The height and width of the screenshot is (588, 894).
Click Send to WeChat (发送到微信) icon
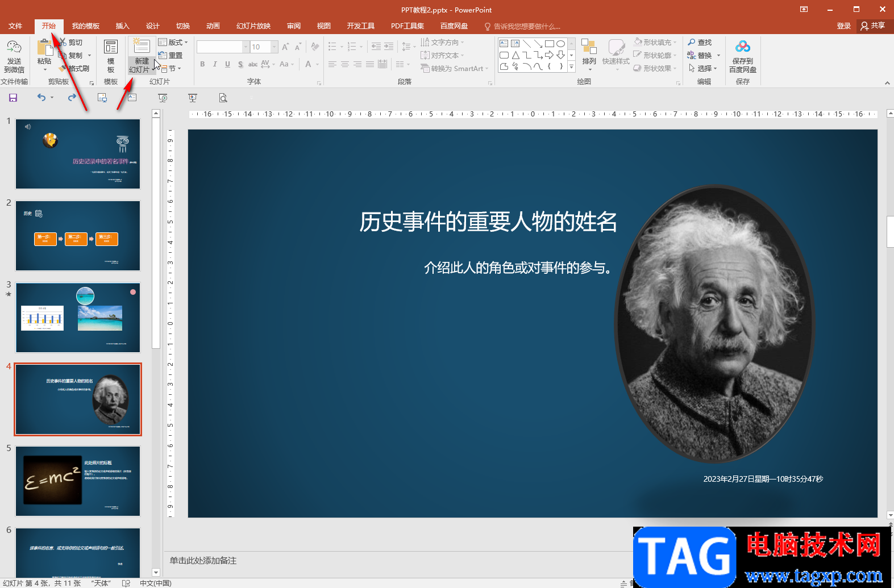[x=14, y=48]
